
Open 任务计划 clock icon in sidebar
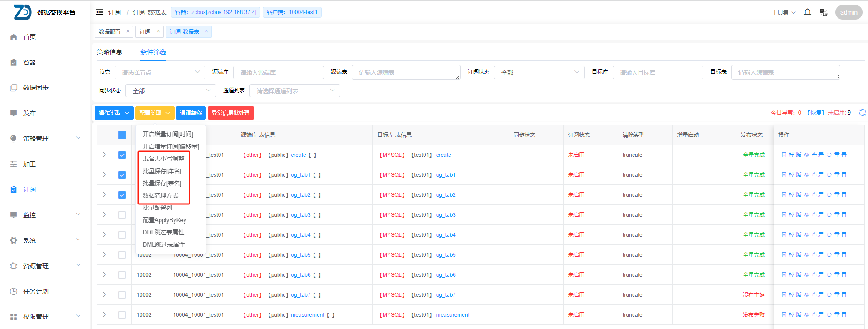click(x=14, y=291)
